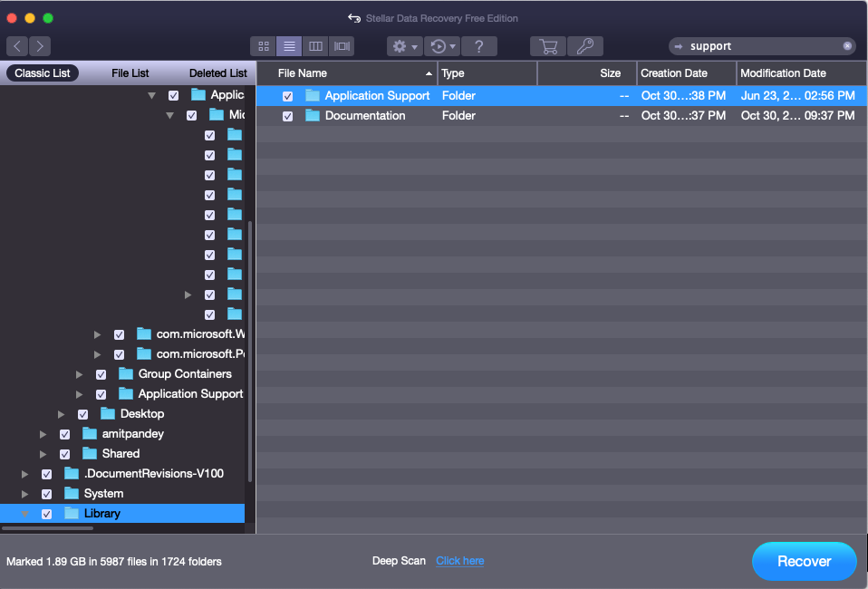Clear the search field text

click(x=847, y=46)
